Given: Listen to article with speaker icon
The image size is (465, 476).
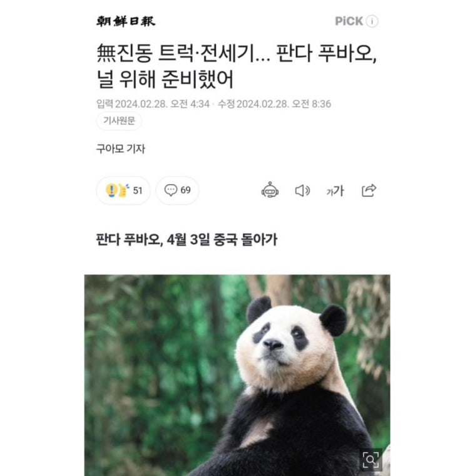Looking at the screenshot, I should (x=303, y=190).
